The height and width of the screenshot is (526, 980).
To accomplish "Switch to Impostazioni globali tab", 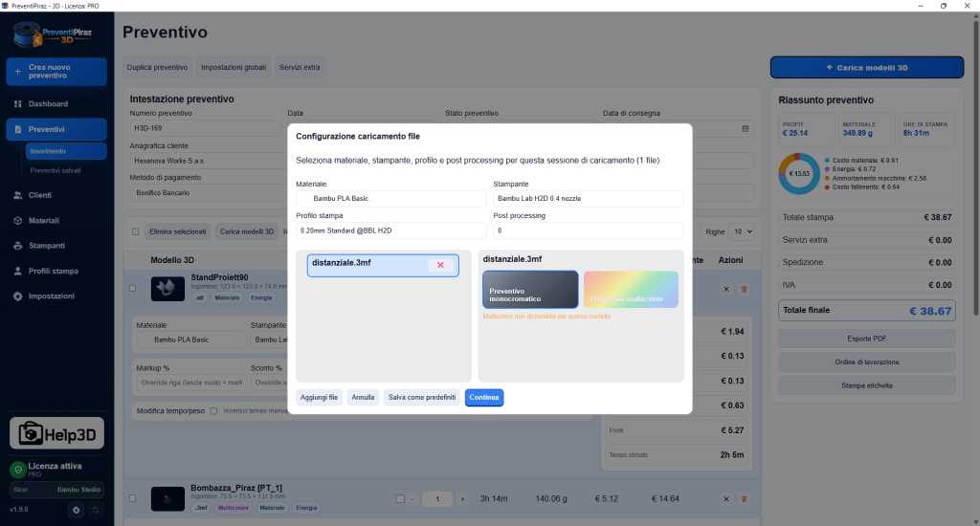I will point(234,68).
